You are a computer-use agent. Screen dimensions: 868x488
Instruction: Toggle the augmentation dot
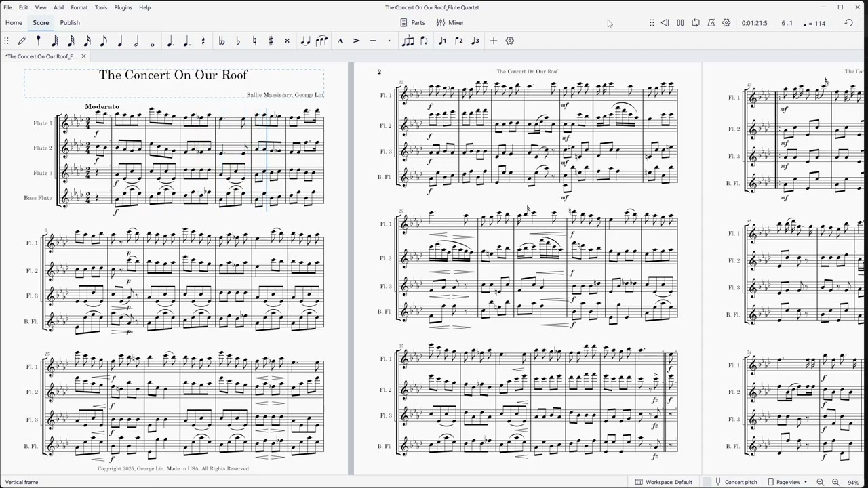[170, 41]
